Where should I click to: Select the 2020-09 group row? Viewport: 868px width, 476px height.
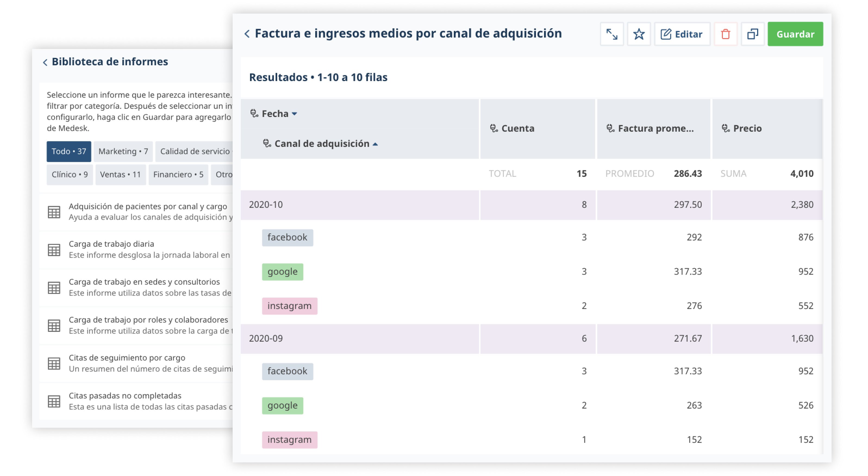click(531, 339)
